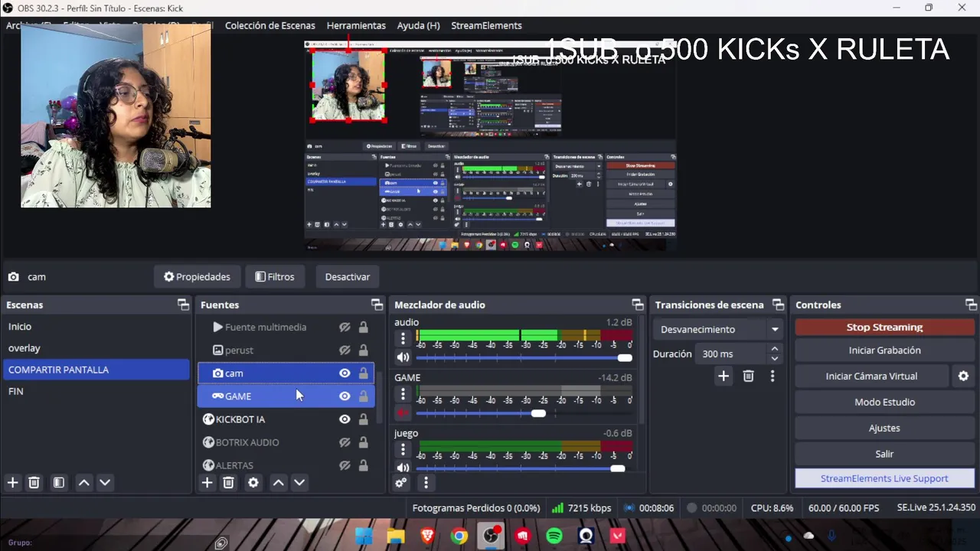Undock the Mezclador de audio panel
The height and width of the screenshot is (551, 980).
click(638, 305)
